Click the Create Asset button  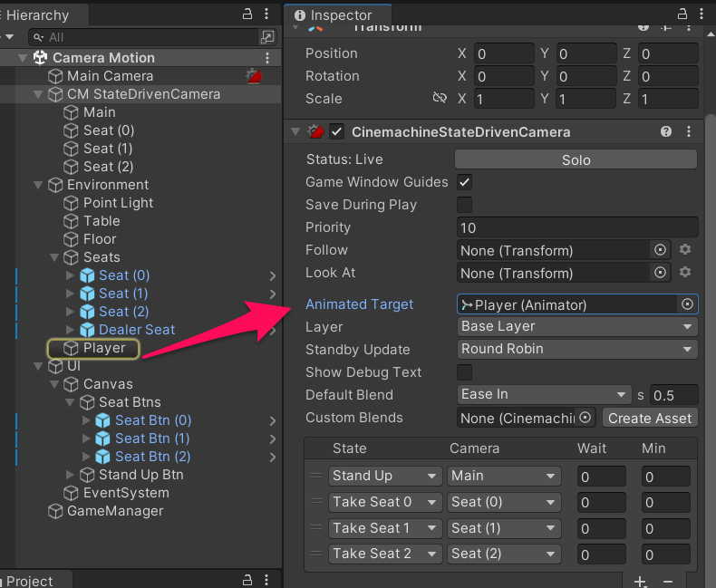[650, 419]
